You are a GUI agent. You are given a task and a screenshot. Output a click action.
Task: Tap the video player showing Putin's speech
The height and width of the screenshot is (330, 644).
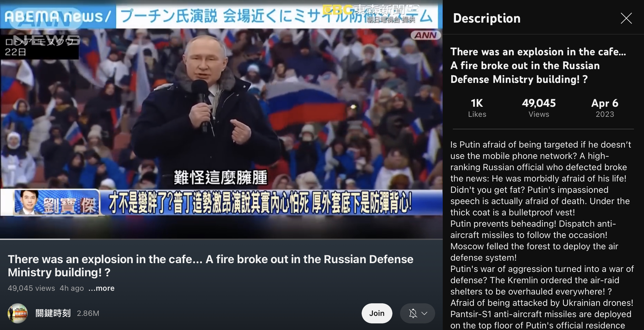click(x=221, y=119)
